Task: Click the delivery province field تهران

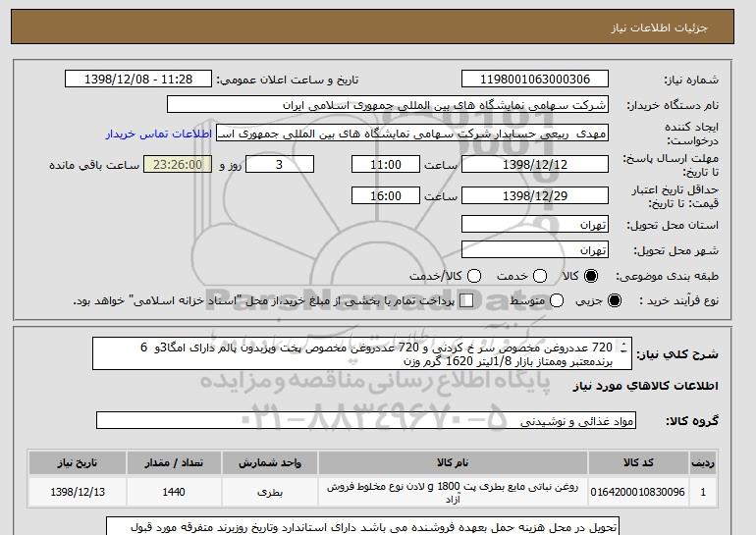Action: click(x=535, y=225)
